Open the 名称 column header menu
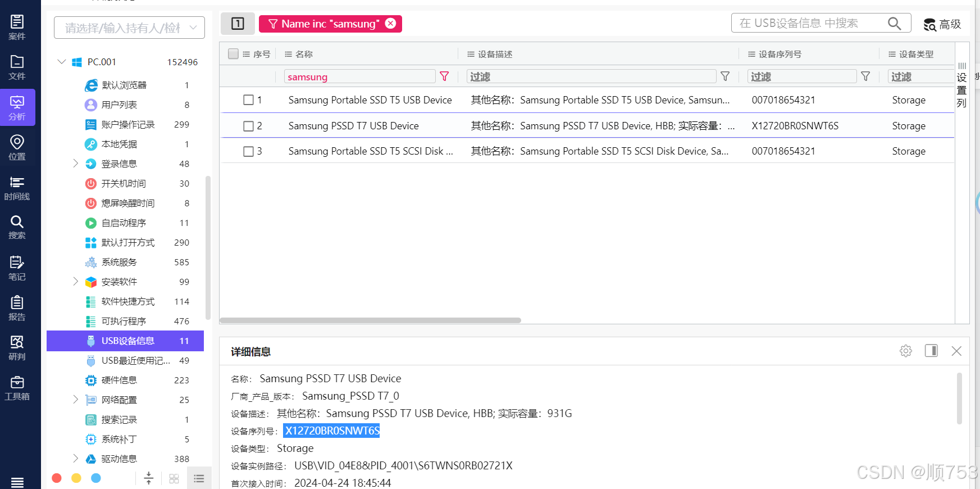Image resolution: width=980 pixels, height=489 pixels. (288, 54)
